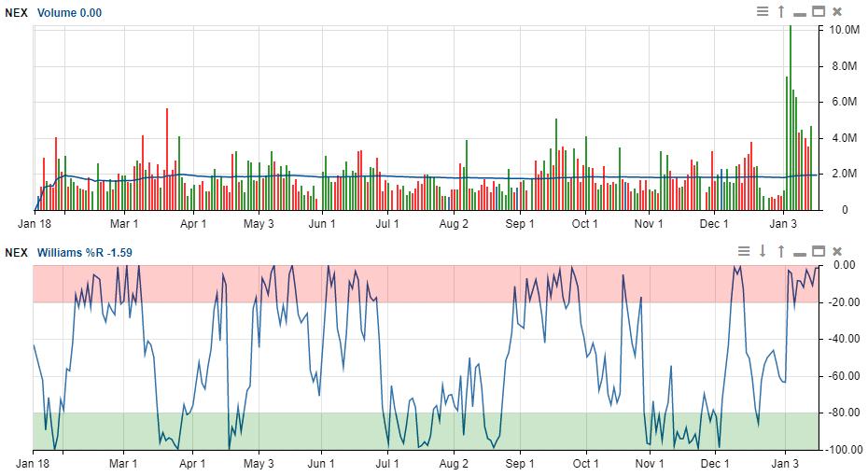The height and width of the screenshot is (476, 868).
Task: Maximize the Volume chart panel
Action: click(819, 12)
